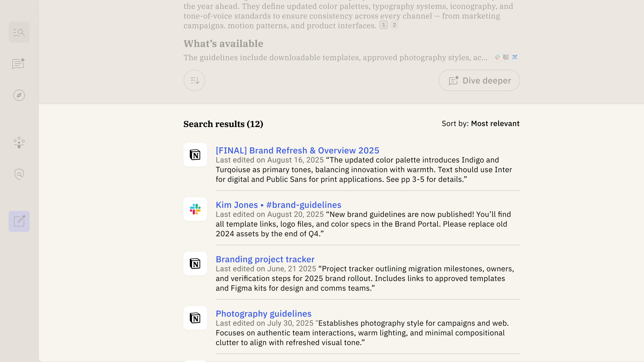
Task: Click the source icons cluster after What's available
Action: (x=506, y=57)
